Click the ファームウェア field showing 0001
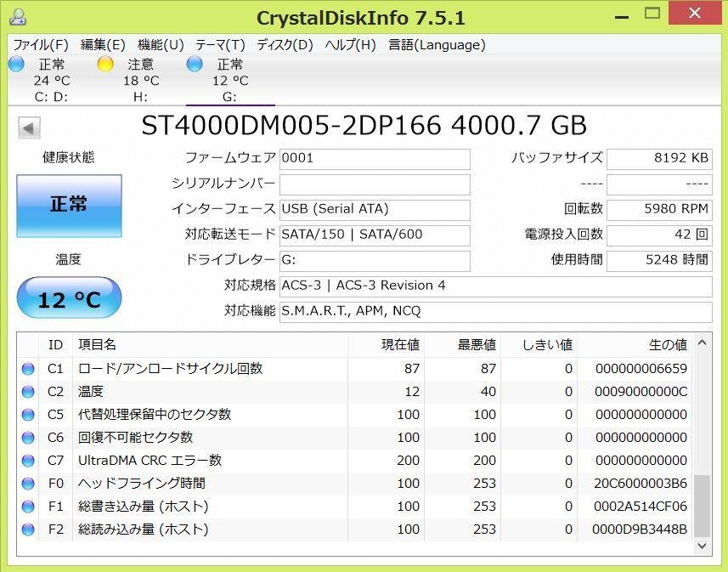This screenshot has height=572, width=728. [374, 159]
